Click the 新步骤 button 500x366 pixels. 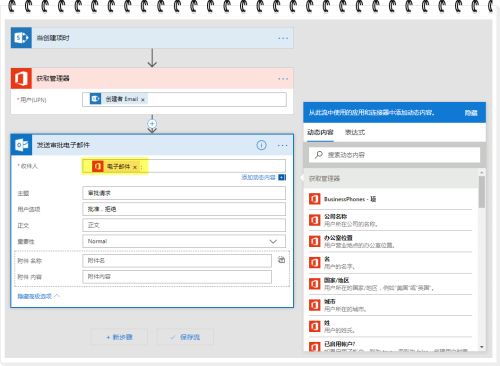pyautogui.click(x=119, y=337)
